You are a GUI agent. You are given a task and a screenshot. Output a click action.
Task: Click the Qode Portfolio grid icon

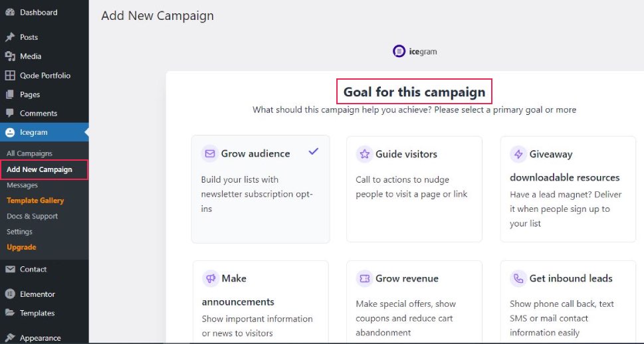tap(10, 76)
